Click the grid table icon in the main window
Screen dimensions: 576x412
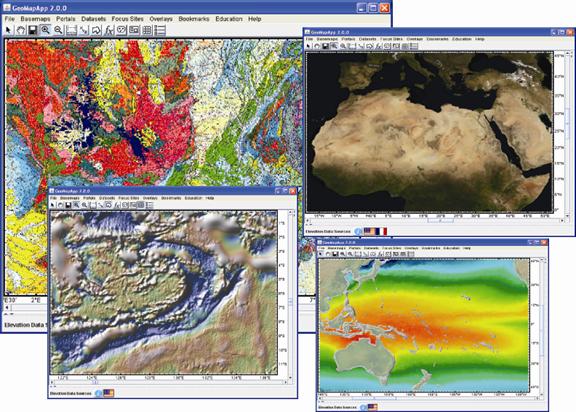point(147,30)
